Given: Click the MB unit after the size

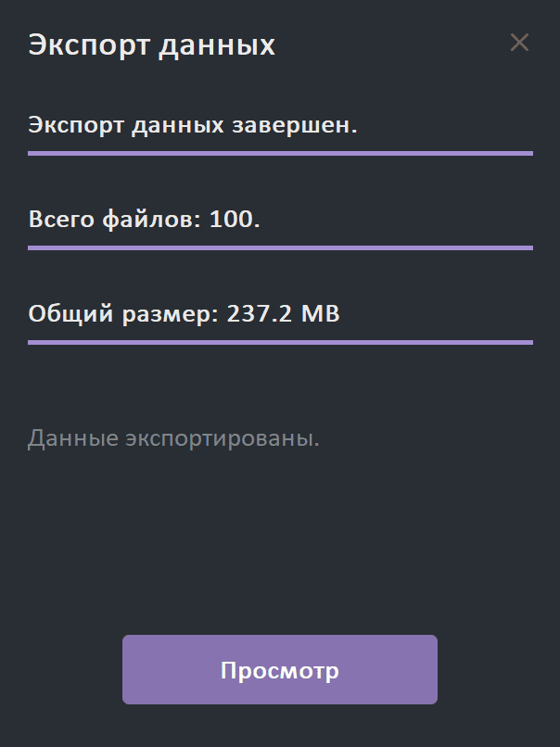Looking at the screenshot, I should pos(320,314).
